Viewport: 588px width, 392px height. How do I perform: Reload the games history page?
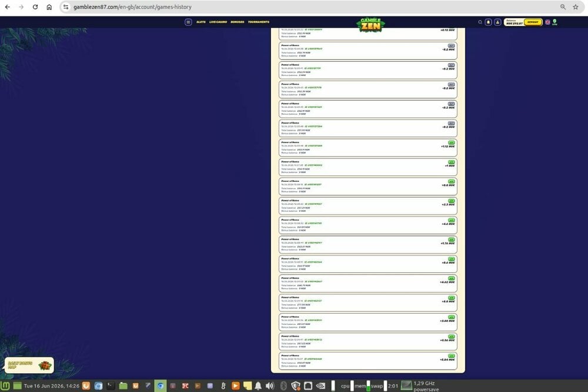[x=35, y=6]
